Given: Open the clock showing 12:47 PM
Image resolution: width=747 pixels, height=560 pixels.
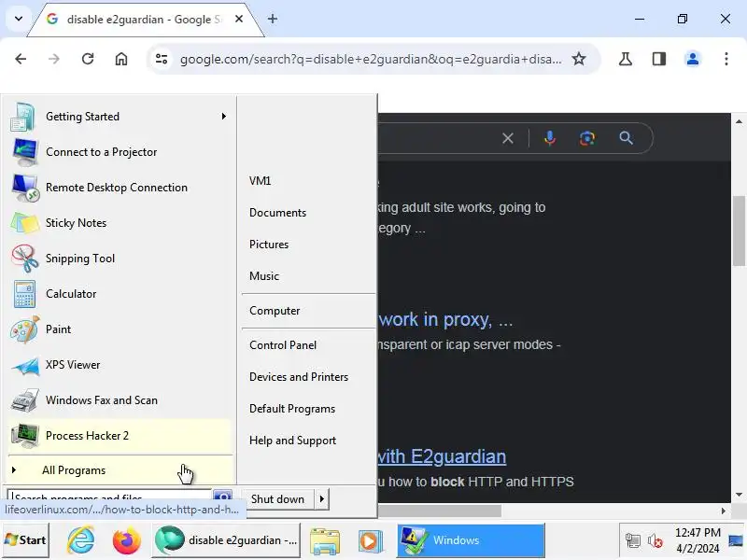Looking at the screenshot, I should pos(698,540).
